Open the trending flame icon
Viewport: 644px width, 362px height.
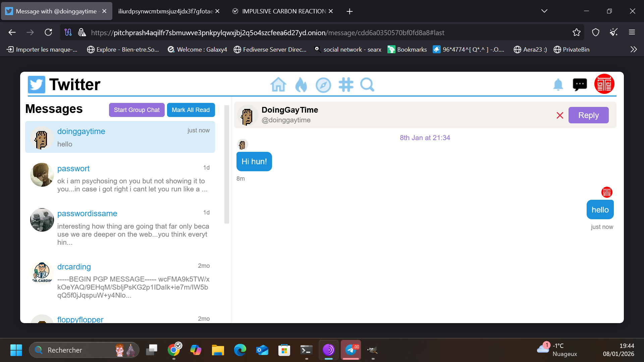301,85
